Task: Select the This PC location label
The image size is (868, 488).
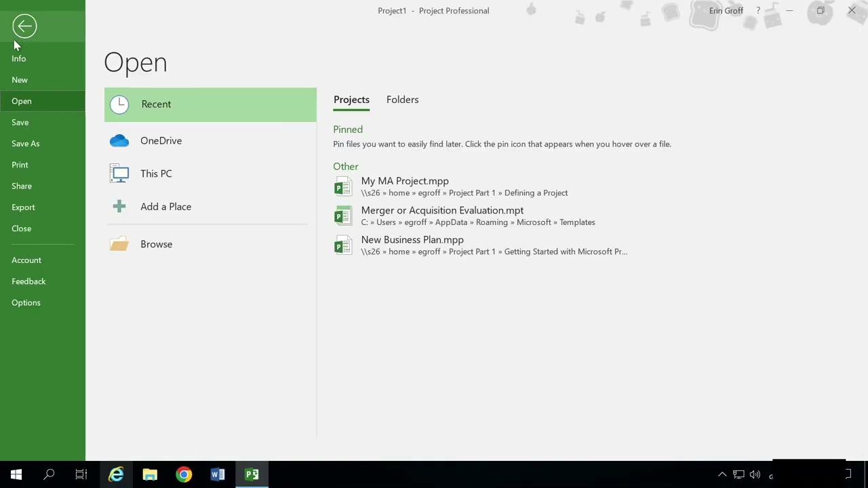Action: coord(156,174)
